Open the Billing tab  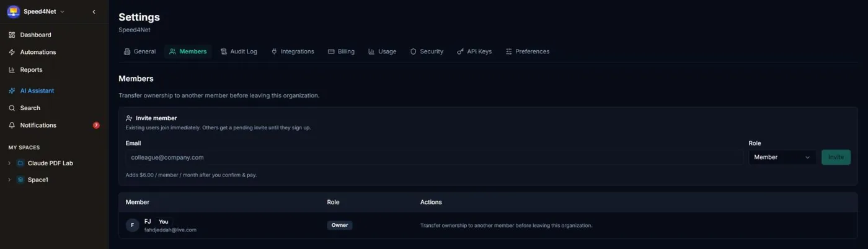[341, 51]
